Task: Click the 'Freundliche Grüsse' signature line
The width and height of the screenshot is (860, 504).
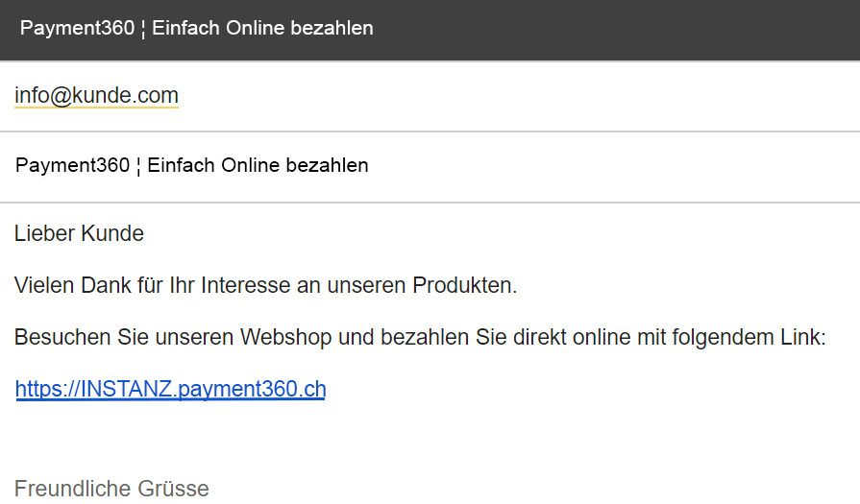Action: click(111, 489)
